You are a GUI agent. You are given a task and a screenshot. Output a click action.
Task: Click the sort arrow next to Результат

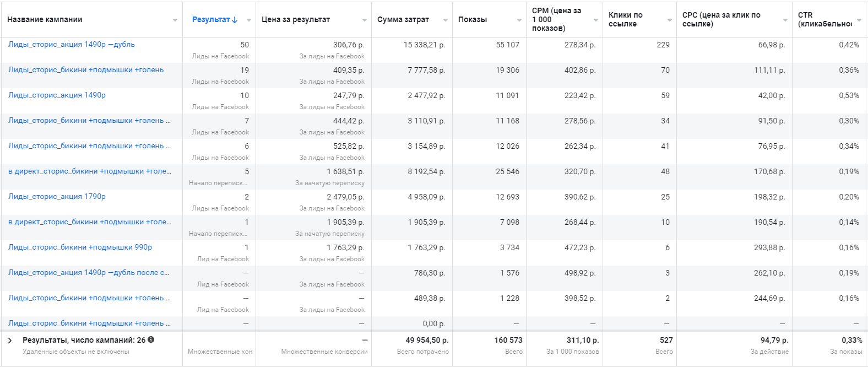point(235,20)
